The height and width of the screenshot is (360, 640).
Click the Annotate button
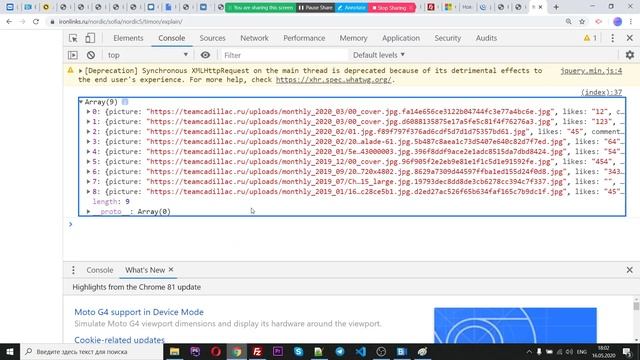[351, 7]
